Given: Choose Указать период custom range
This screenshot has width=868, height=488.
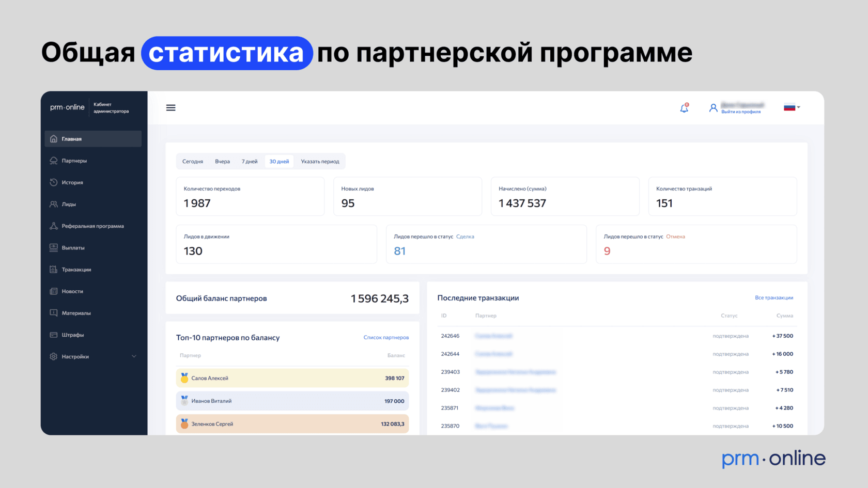Looking at the screenshot, I should tap(320, 162).
